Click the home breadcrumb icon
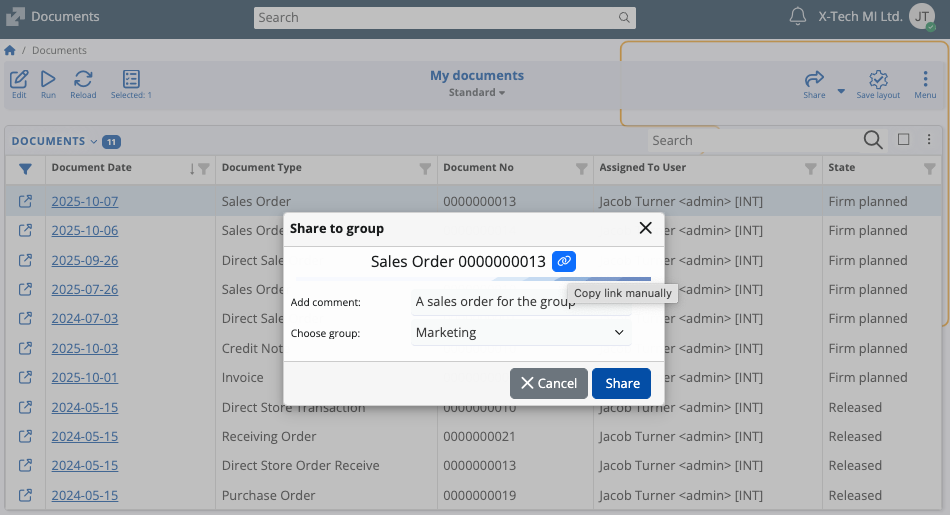950x515 pixels. (10, 50)
